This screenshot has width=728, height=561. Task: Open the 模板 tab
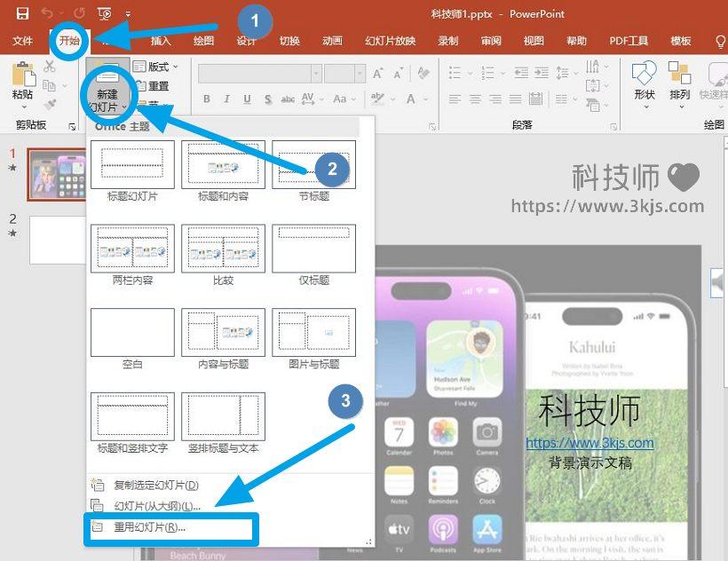(681, 41)
